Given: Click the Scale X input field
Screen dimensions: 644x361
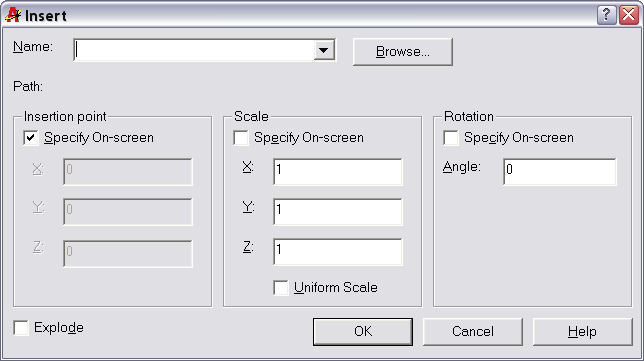Looking at the screenshot, I should tap(338, 171).
